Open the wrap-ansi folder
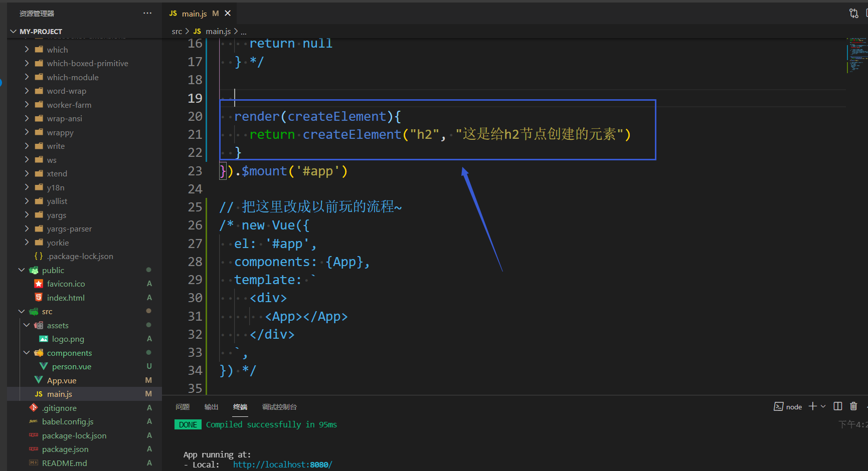This screenshot has width=868, height=471. [65, 118]
